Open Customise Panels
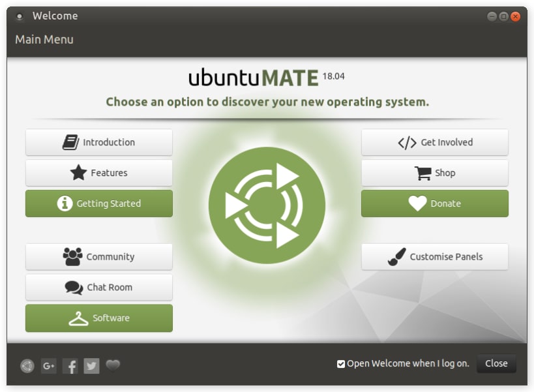 click(434, 257)
